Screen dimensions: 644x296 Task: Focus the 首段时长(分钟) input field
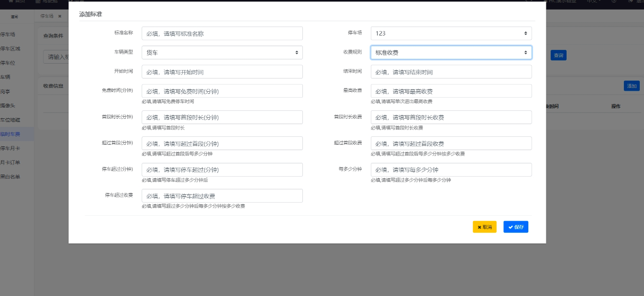point(222,117)
